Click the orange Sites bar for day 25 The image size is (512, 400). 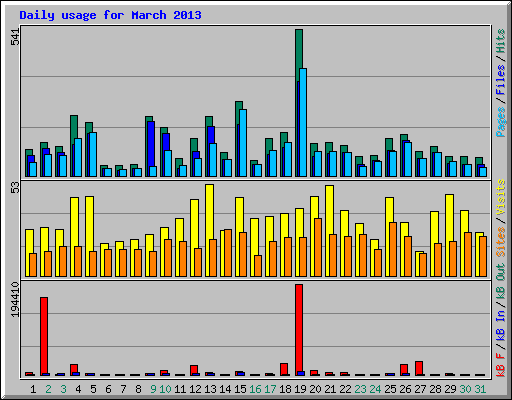pyautogui.click(x=393, y=249)
